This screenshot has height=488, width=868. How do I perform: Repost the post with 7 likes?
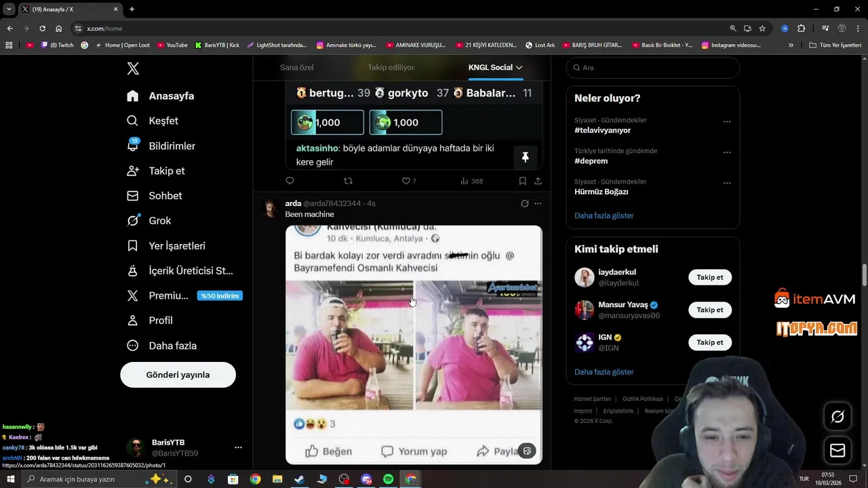348,181
